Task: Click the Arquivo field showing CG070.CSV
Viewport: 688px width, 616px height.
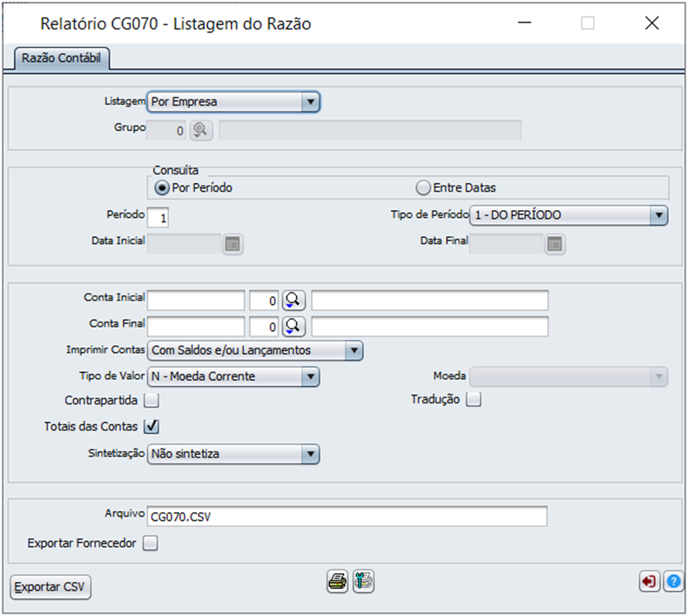Action: [x=347, y=517]
